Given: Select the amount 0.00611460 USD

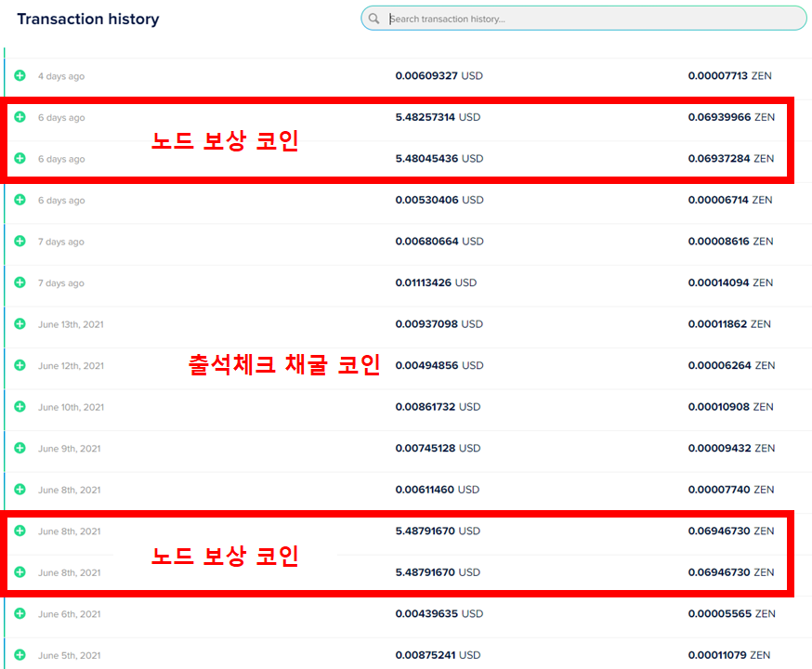Looking at the screenshot, I should (438, 490).
